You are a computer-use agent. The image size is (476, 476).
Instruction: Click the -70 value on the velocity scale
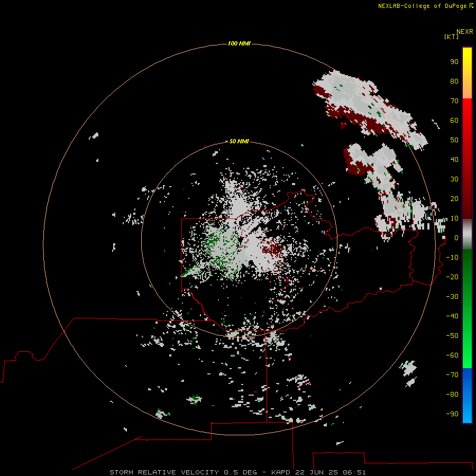(x=452, y=375)
